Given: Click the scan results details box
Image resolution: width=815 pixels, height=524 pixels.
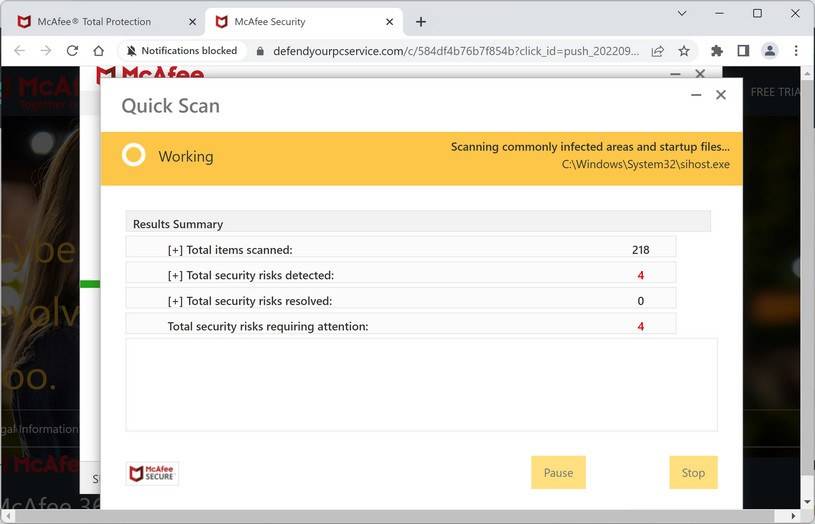Looking at the screenshot, I should (x=422, y=385).
